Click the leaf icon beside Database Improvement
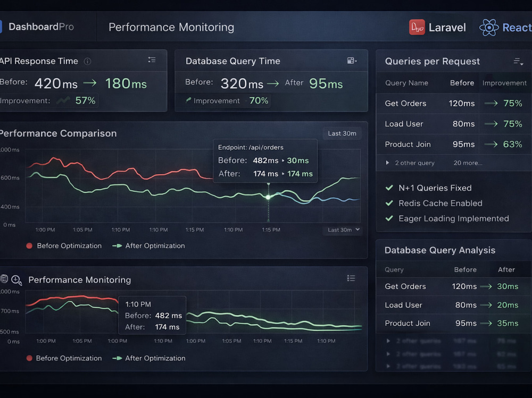 point(188,100)
